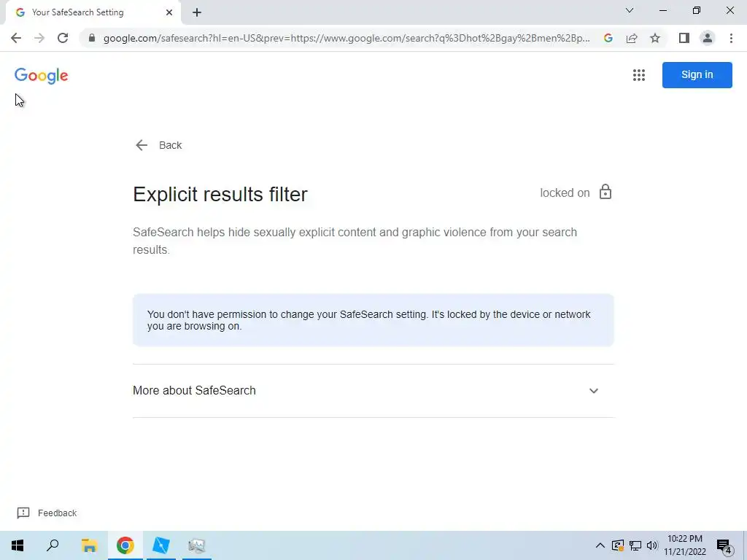Click the 'Explicit results filter' heading
Viewport: 747px width, 560px height.
[x=220, y=194]
